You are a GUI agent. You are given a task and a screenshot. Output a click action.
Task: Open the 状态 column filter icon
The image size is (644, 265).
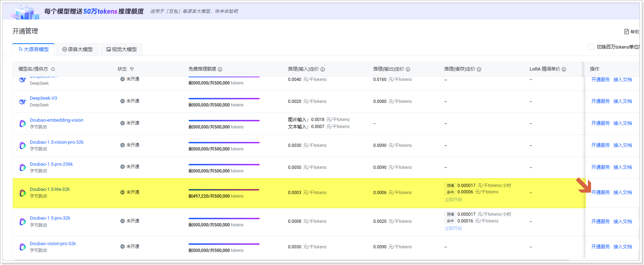click(132, 69)
